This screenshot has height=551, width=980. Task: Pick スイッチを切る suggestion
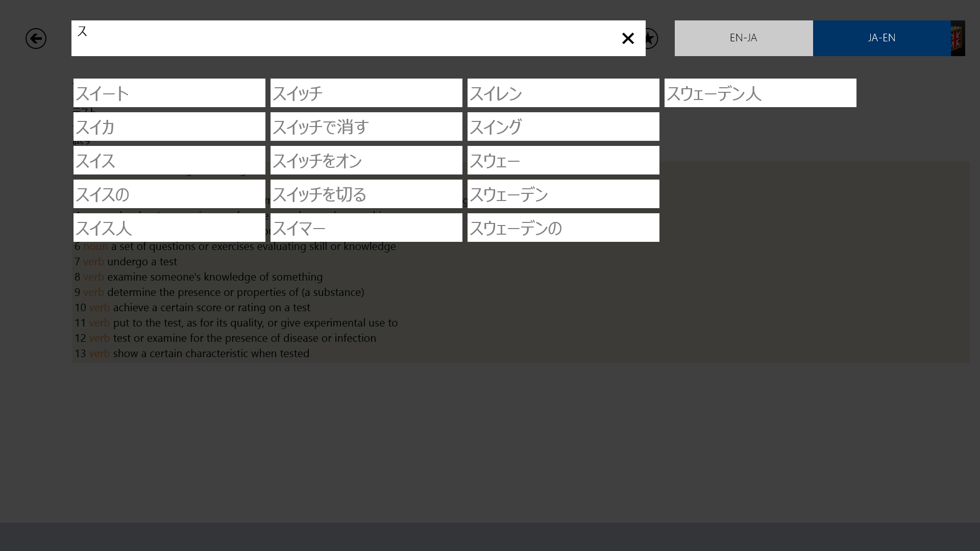point(366,194)
